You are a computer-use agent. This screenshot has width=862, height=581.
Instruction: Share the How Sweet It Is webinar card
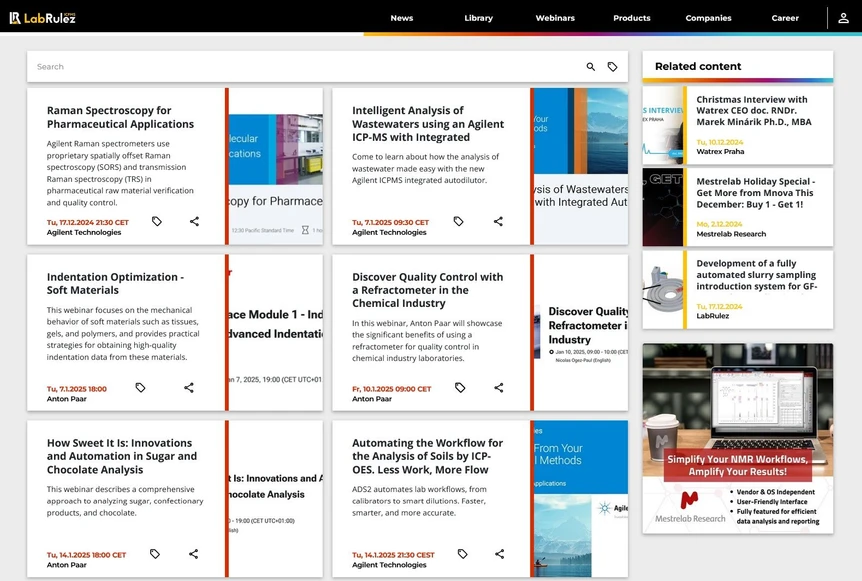click(x=194, y=554)
